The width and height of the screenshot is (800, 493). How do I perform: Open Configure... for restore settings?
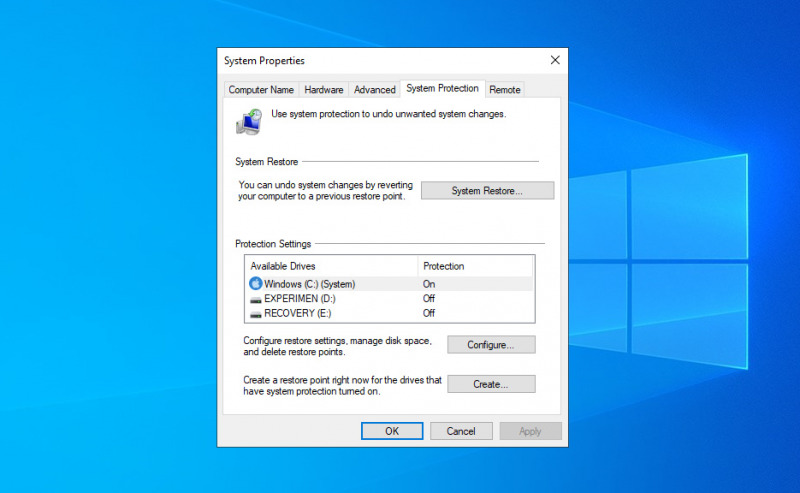pyautogui.click(x=491, y=345)
